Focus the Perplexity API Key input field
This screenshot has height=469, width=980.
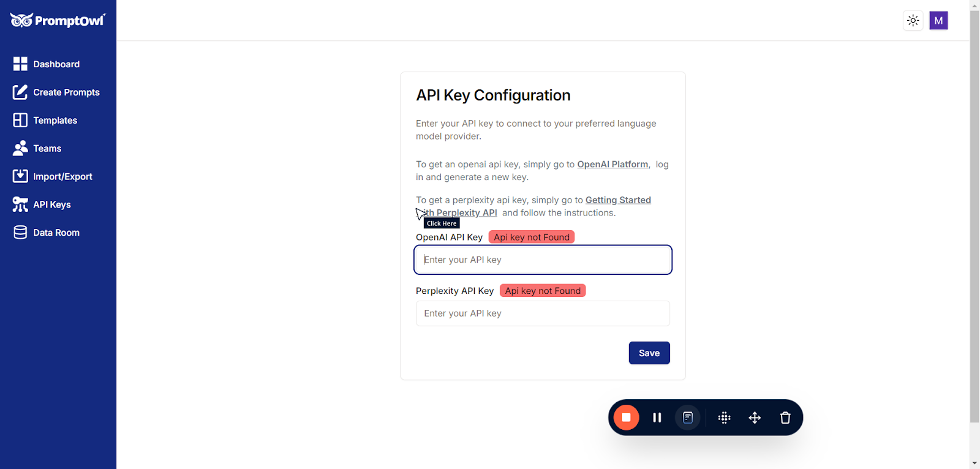pos(543,313)
